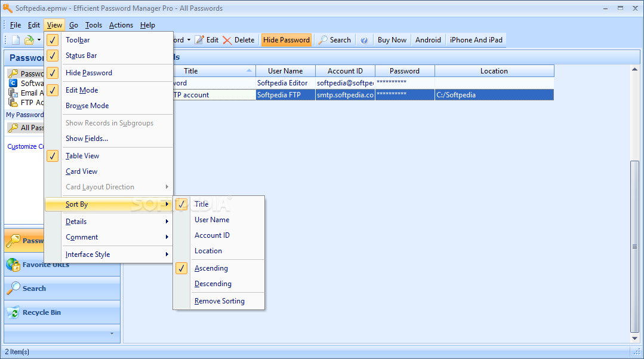The width and height of the screenshot is (644, 359).
Task: Open the Customize link in sidebar
Action: (26, 146)
